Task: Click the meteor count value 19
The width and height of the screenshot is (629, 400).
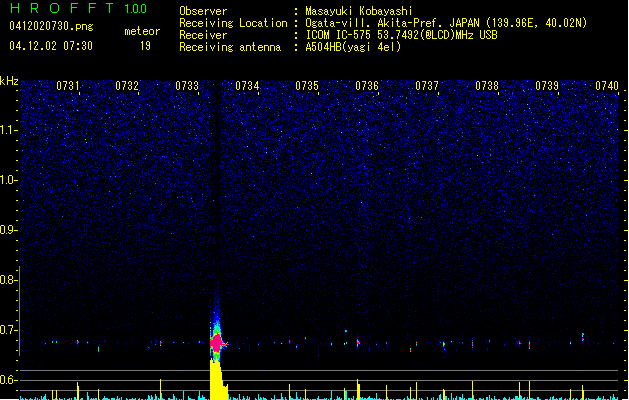Action: click(x=145, y=46)
